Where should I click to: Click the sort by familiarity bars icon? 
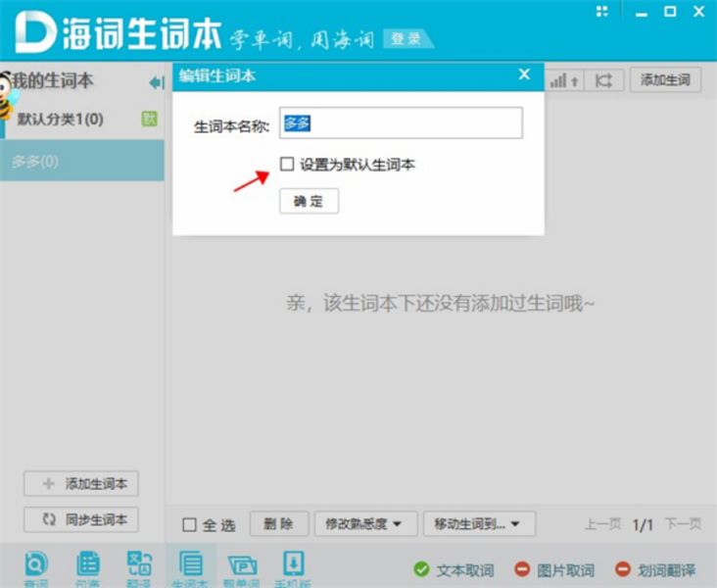564,80
